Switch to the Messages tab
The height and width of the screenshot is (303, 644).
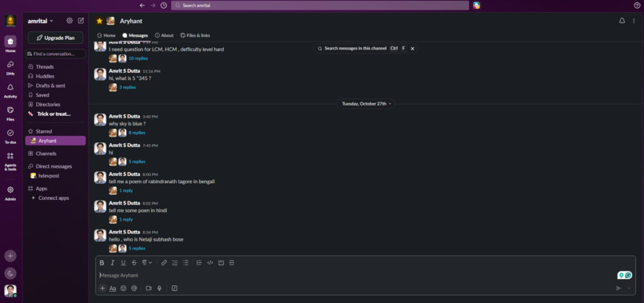[135, 35]
